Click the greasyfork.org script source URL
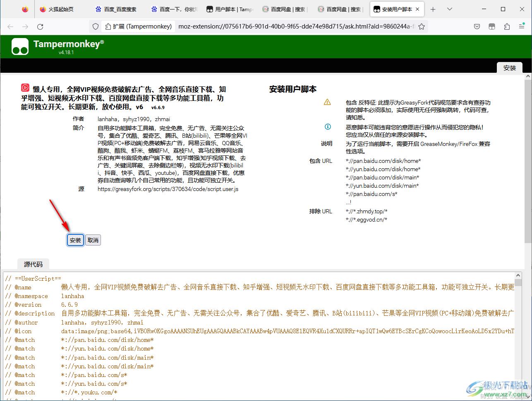Image resolution: width=532 pixels, height=401 pixels. pos(168,189)
